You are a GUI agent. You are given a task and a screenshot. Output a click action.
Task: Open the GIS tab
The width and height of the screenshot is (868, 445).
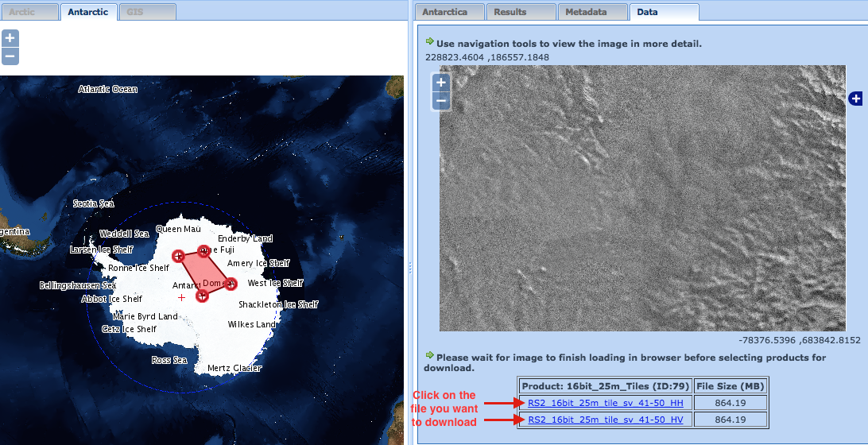147,12
